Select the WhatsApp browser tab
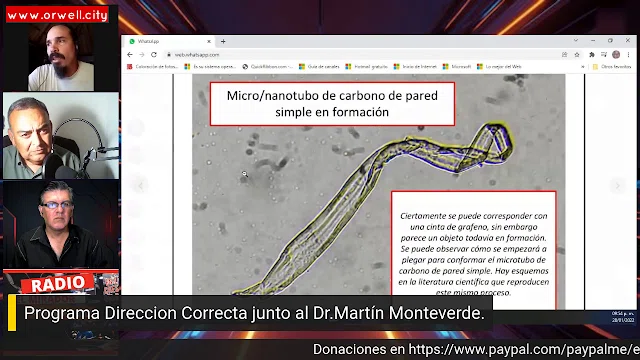Screen dimensions: 640x360 pyautogui.click(x=169, y=41)
